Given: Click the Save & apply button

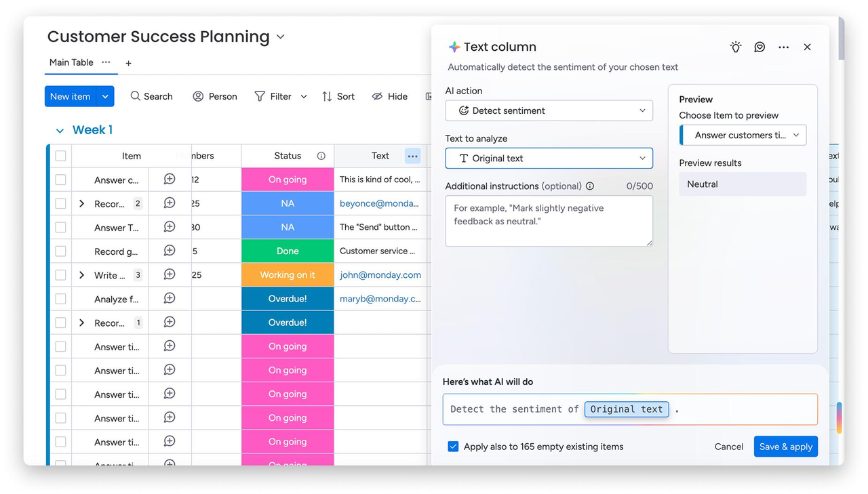Looking at the screenshot, I should click(x=786, y=447).
